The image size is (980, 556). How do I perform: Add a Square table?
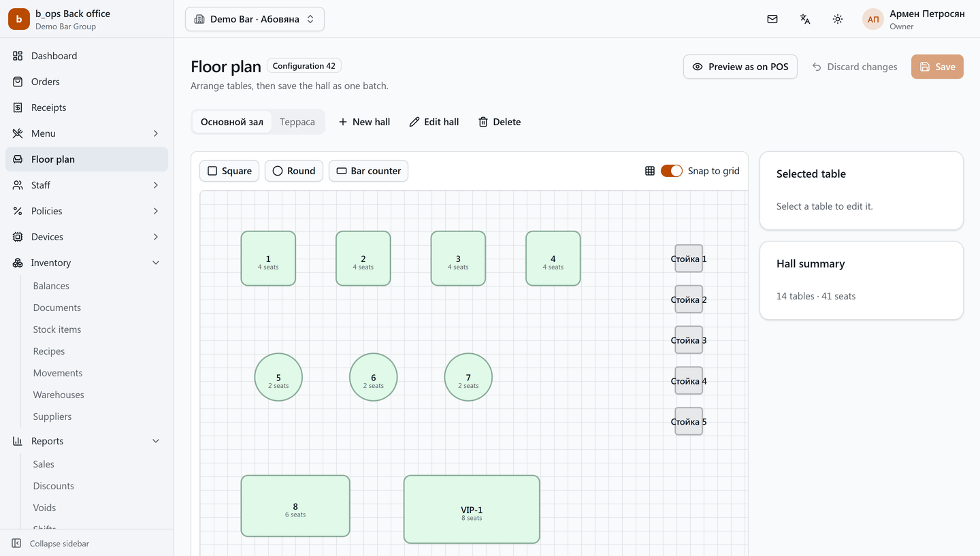click(229, 171)
